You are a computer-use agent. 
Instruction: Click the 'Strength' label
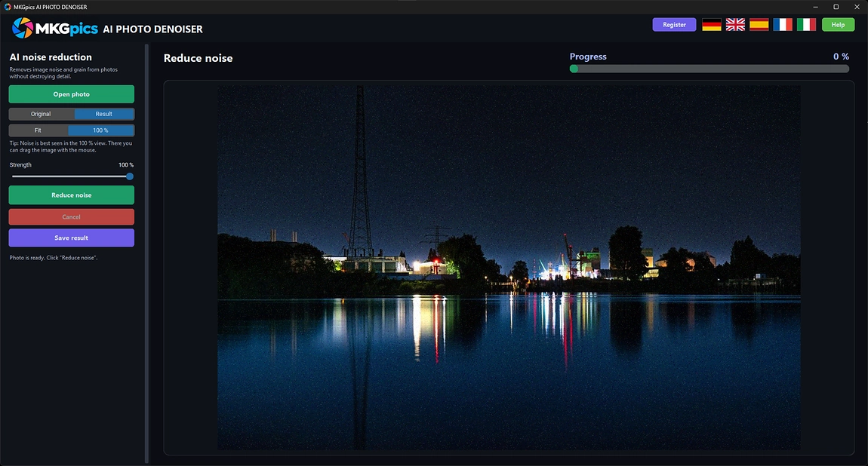(20, 164)
